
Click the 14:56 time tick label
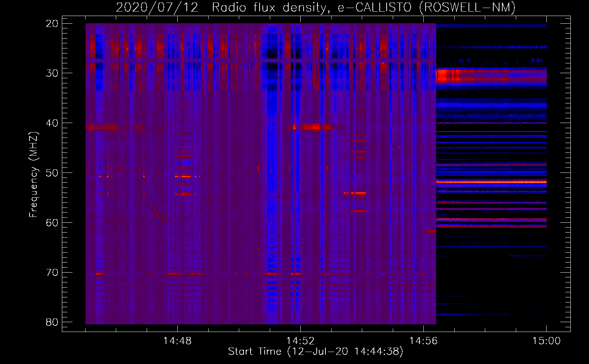point(423,341)
